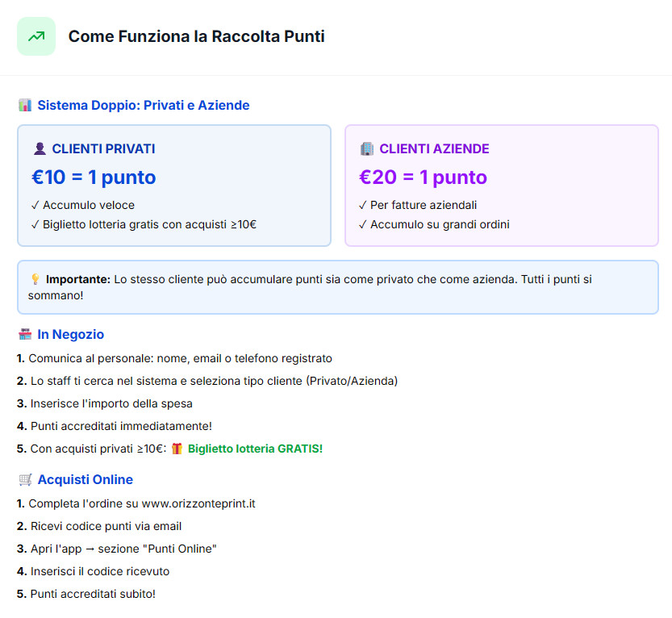Click the Come Funziona la Raccolta Punti title

click(196, 36)
